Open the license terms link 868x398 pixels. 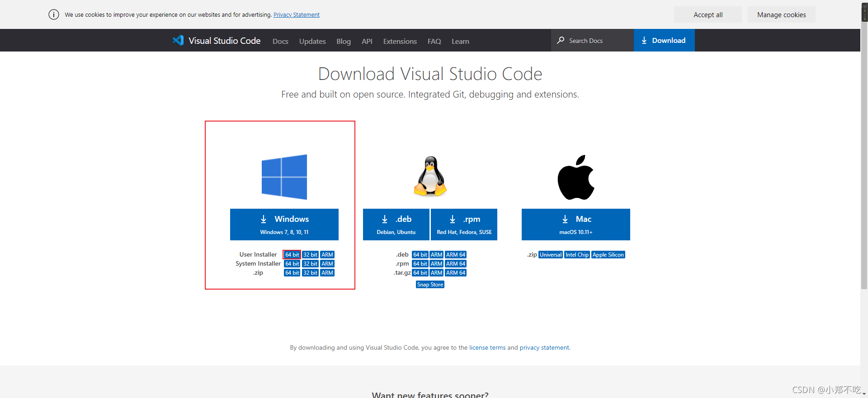point(487,347)
